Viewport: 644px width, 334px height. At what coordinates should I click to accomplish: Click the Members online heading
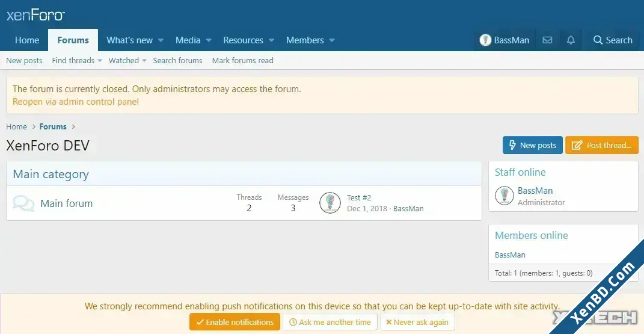click(531, 235)
